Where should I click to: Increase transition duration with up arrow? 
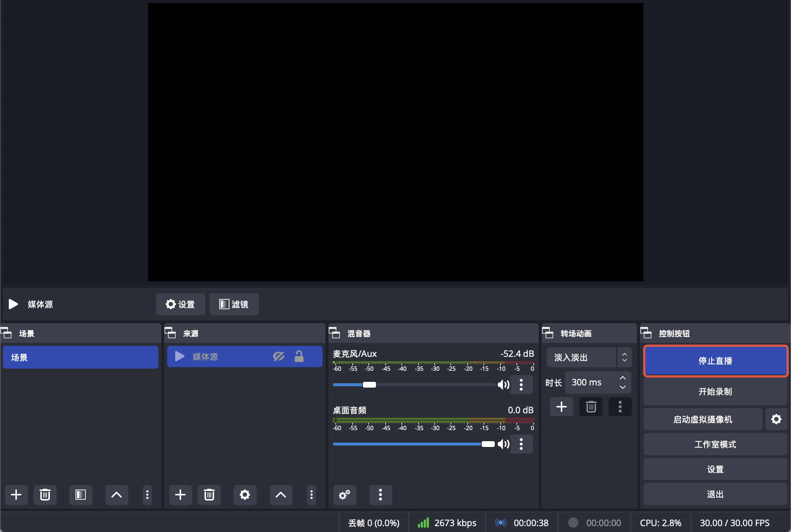[622, 378]
